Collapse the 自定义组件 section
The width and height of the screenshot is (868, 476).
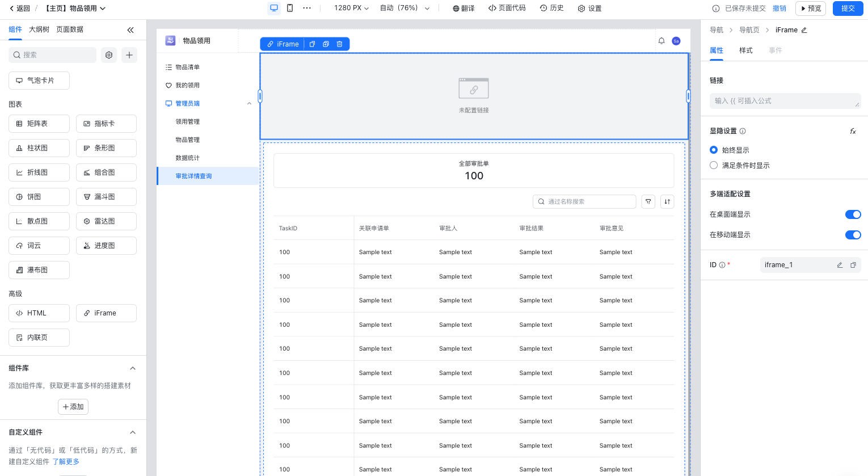[x=133, y=432]
